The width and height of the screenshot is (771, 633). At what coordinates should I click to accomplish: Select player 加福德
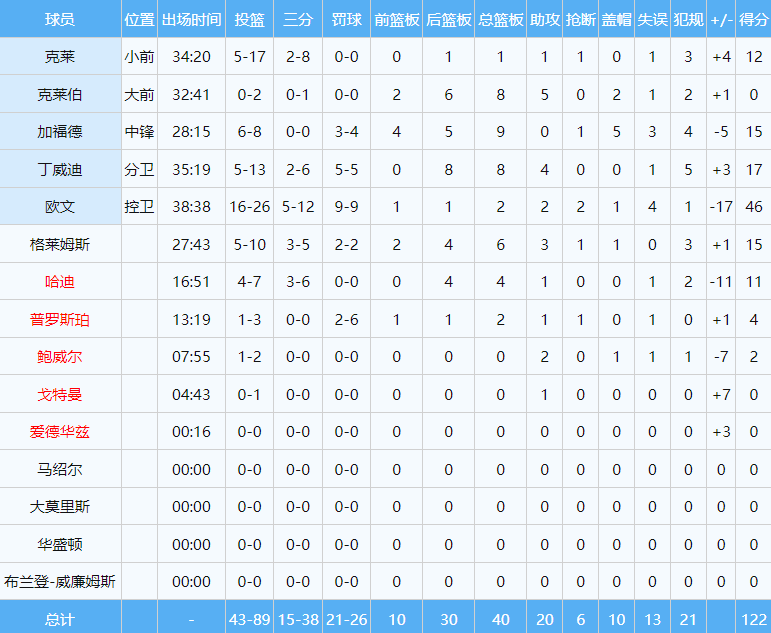click(60, 132)
